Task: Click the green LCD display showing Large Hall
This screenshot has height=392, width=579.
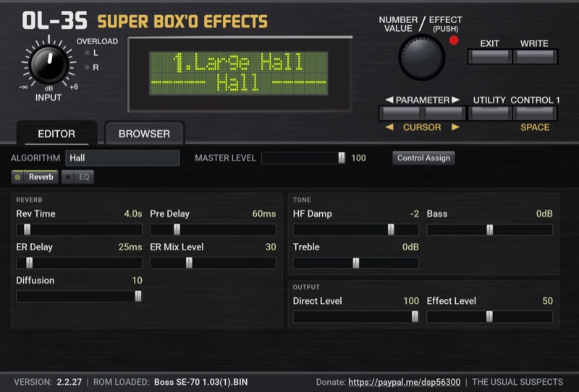Action: [239, 73]
